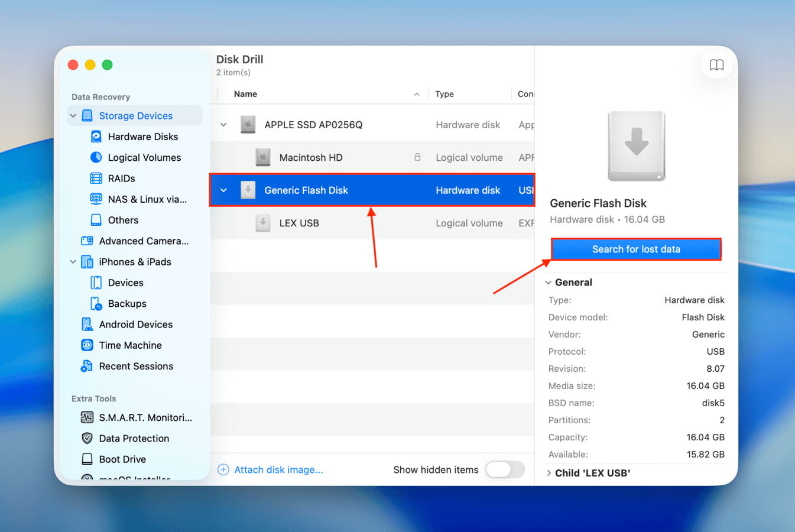Collapse the APPLE SSD AP0256Q disk
795x532 pixels.
[223, 125]
